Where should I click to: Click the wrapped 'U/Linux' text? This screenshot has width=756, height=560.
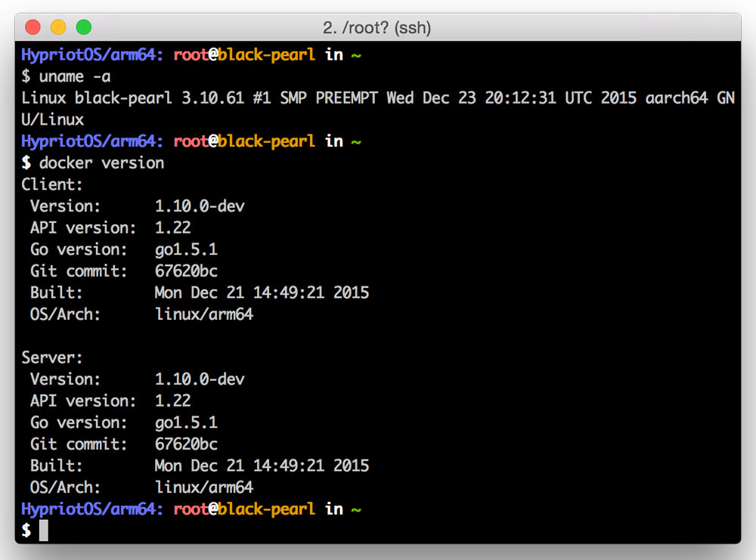52,119
